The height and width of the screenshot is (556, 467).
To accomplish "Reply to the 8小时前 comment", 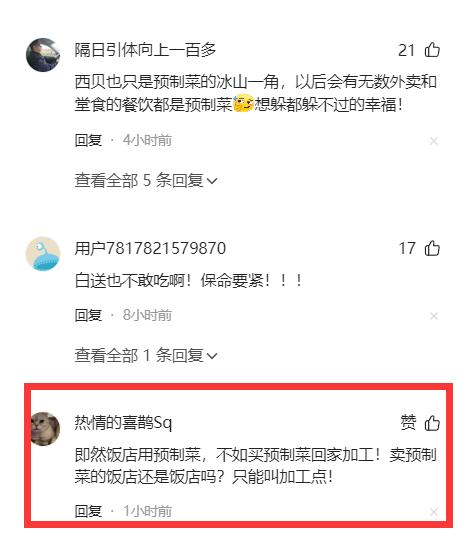I will pos(88,315).
